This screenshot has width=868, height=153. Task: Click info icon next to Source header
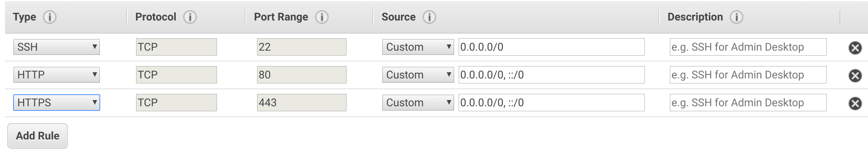click(x=429, y=17)
